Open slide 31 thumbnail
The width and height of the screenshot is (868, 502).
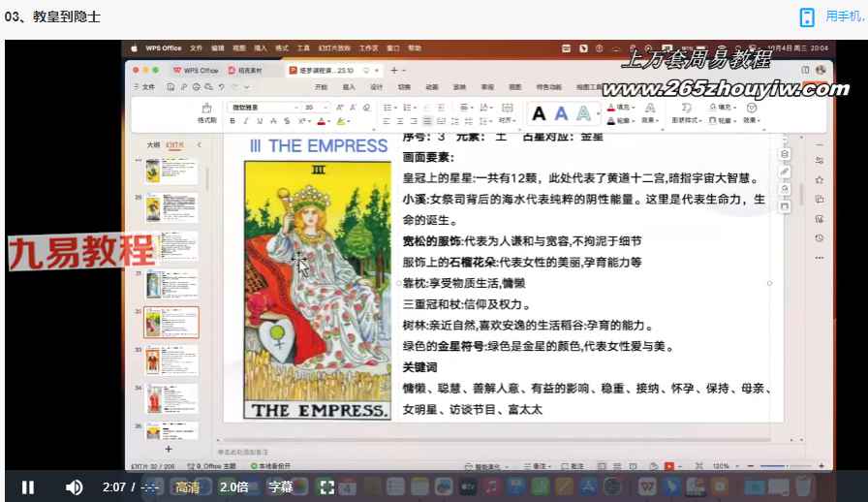point(171,284)
